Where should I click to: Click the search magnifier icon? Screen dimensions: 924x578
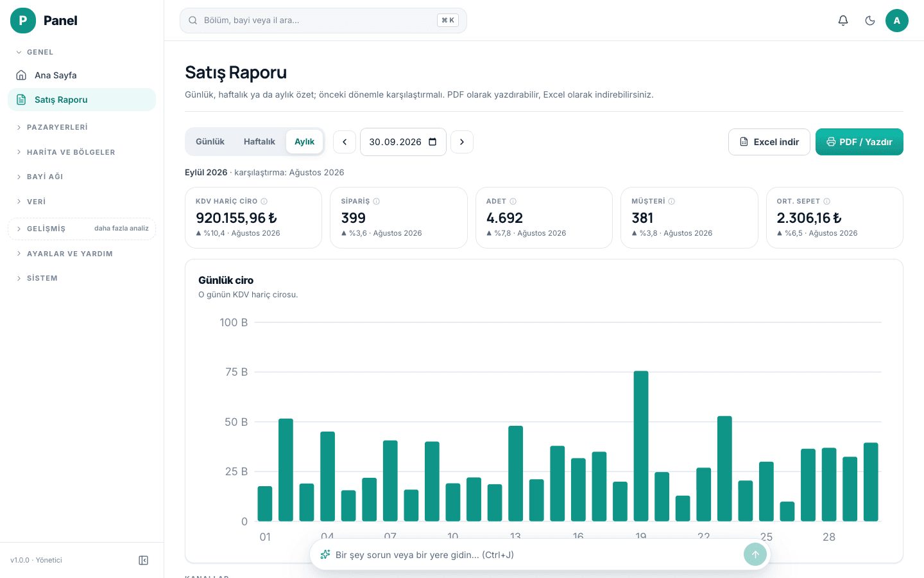tap(193, 21)
